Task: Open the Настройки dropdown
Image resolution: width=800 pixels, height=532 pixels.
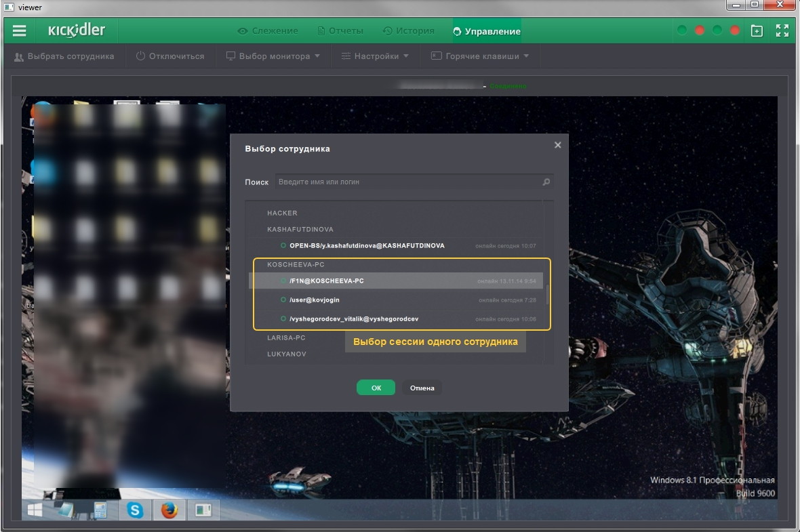Action: coord(375,56)
